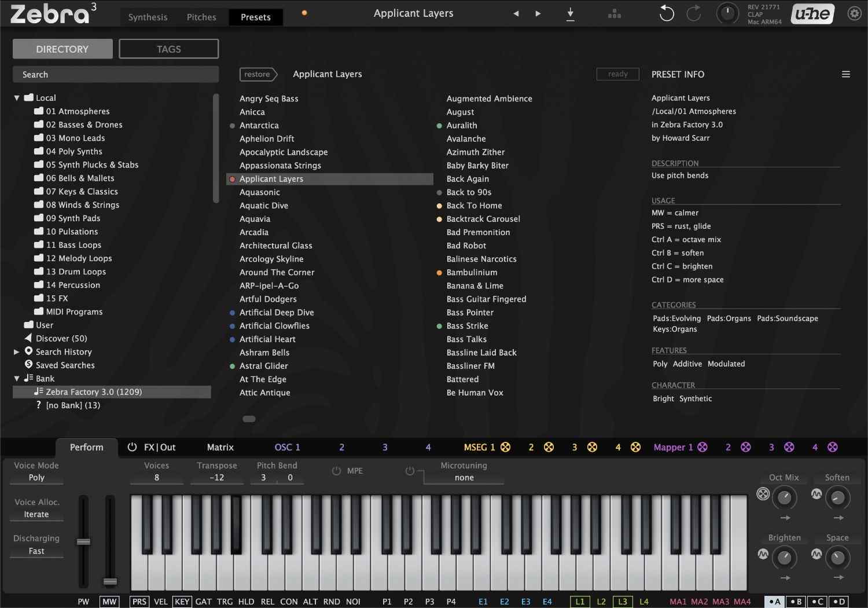
Task: Turn the Oct Mix knob
Action: click(x=785, y=497)
